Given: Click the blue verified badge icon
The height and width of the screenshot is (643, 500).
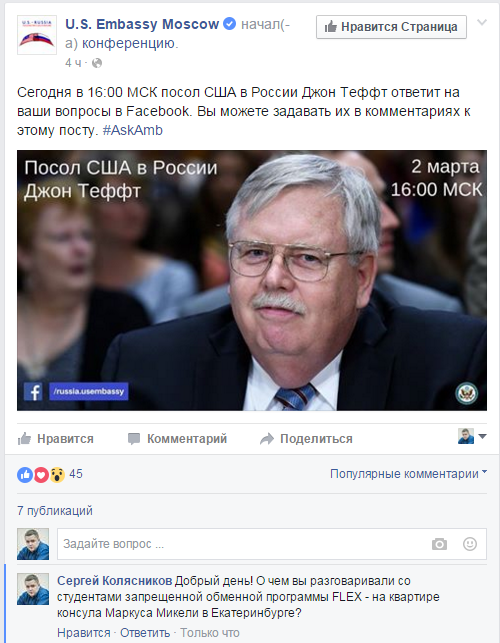Looking at the screenshot, I should pyautogui.click(x=229, y=24).
